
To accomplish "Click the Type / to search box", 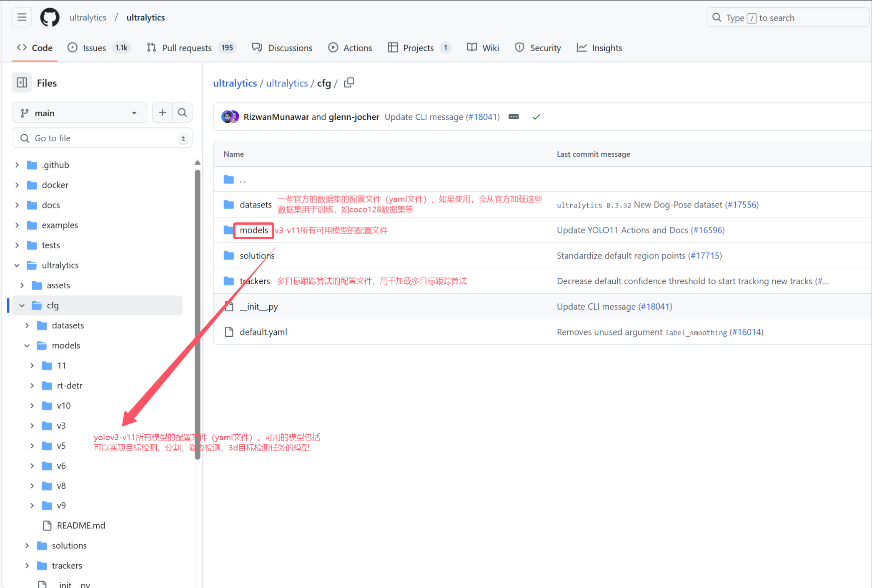I will coord(788,18).
